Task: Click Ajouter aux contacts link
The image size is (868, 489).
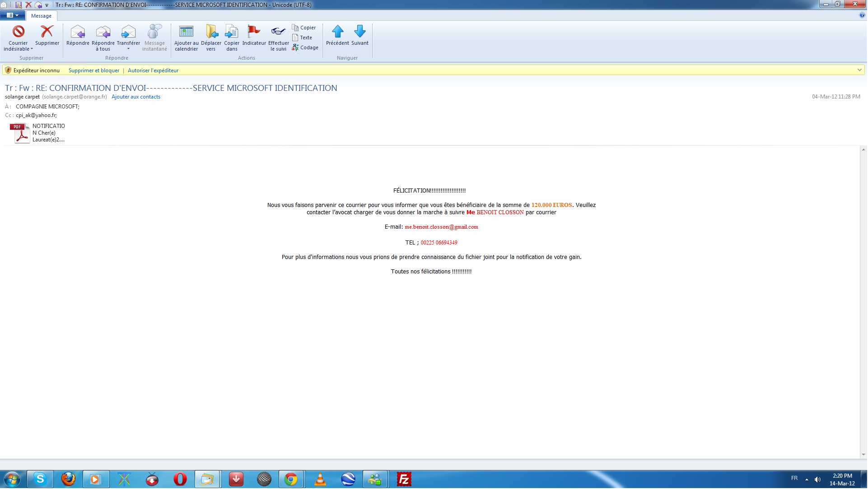Action: (x=136, y=97)
